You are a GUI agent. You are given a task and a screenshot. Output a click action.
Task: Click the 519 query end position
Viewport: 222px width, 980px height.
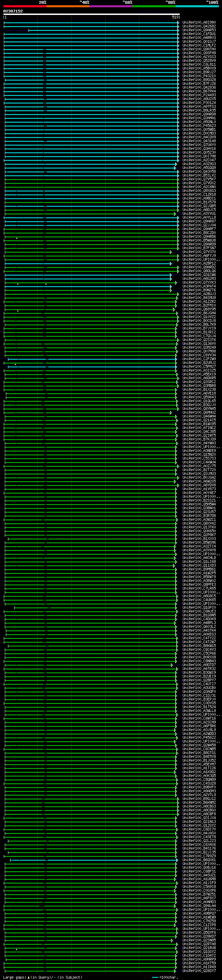point(175,17)
